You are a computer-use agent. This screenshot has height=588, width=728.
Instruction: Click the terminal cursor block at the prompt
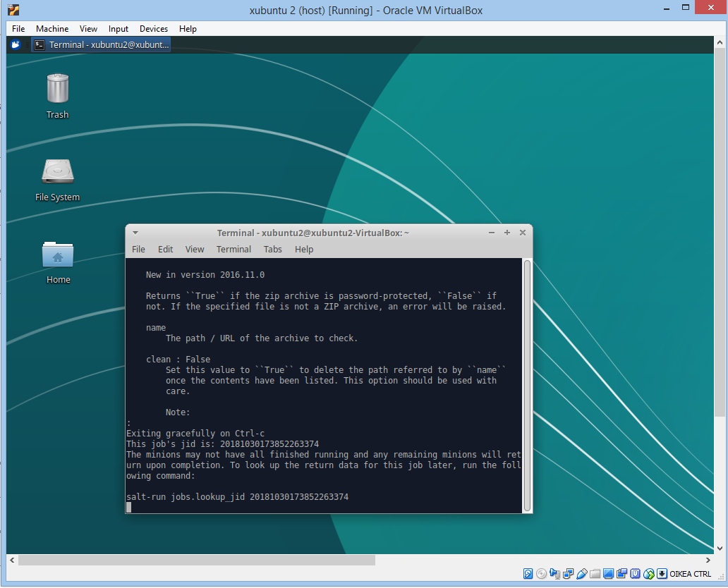point(128,507)
